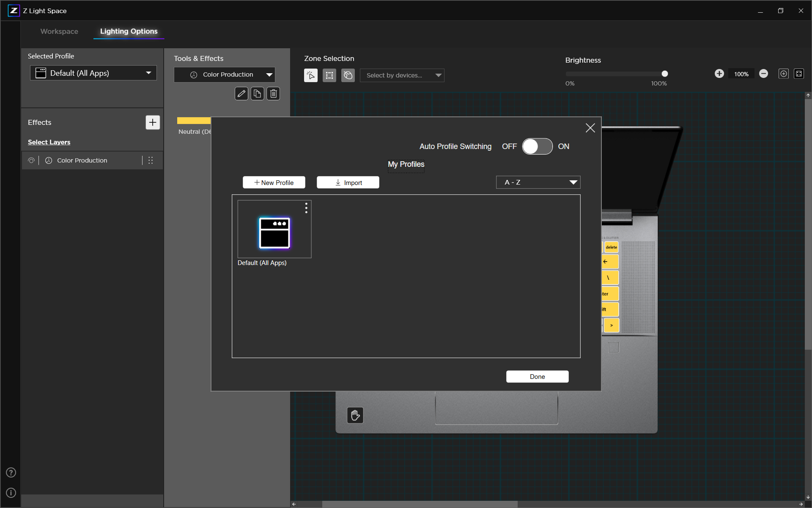Toggle Color Production layer visibility eye
The width and height of the screenshot is (812, 508).
[31, 160]
